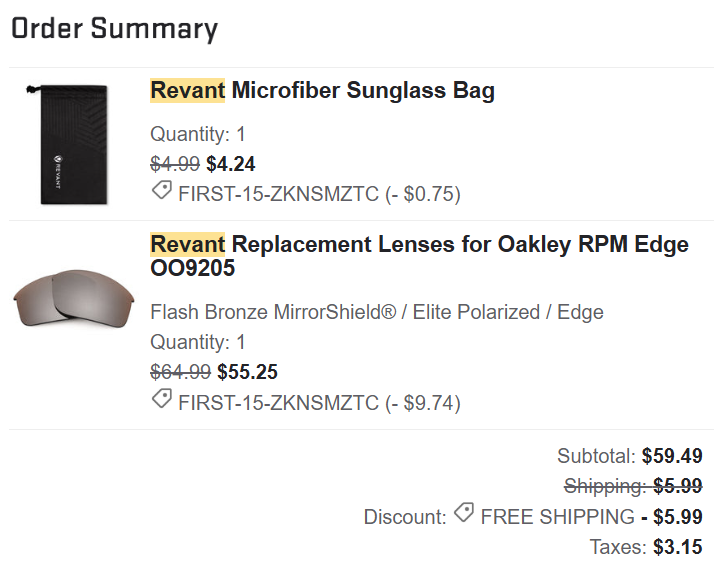Viewport: 722px width, 567px height.
Task: Click the crossed-out $4.99 original price
Action: click(x=175, y=164)
